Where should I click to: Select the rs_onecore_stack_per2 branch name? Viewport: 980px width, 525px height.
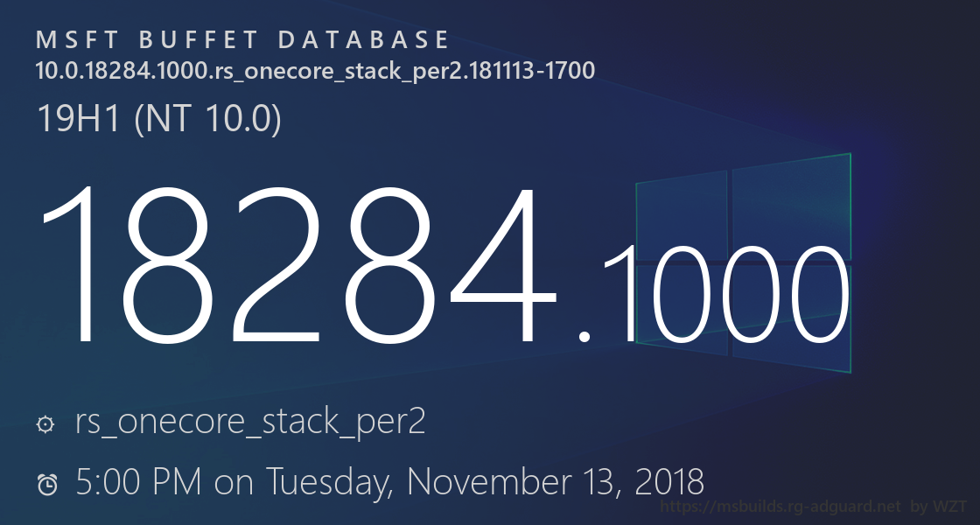coord(250,423)
